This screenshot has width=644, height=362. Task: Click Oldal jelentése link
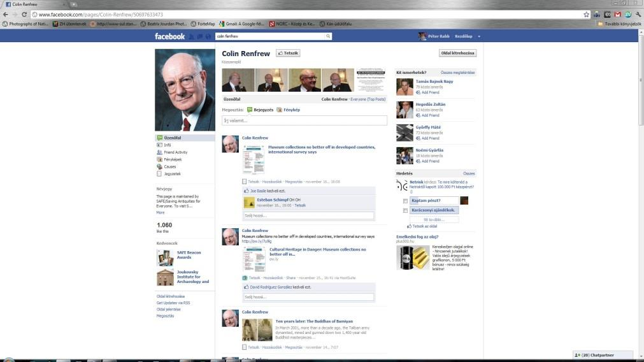click(168, 309)
